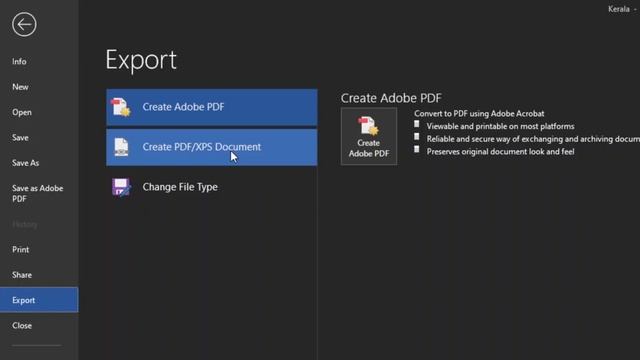Click Save in the sidebar
The width and height of the screenshot is (640, 360).
[x=20, y=138]
